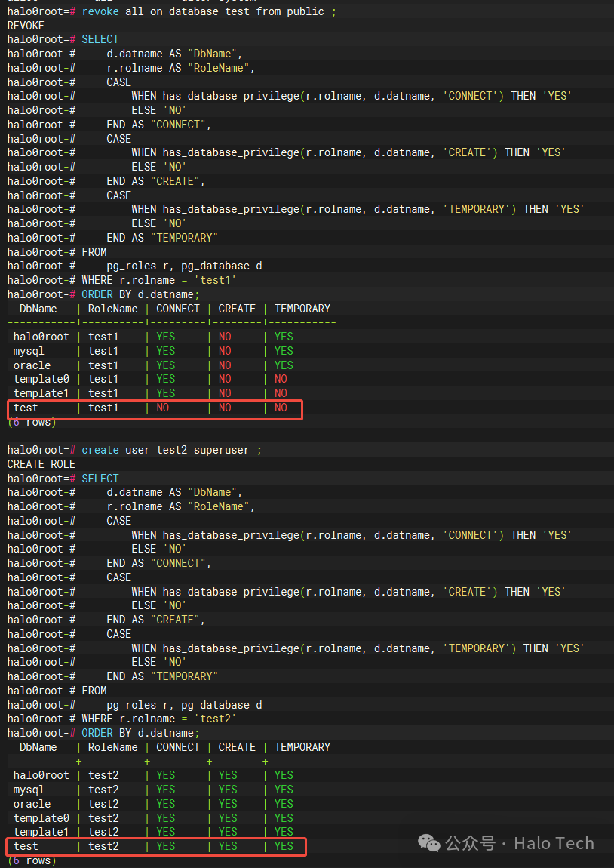This screenshot has height=868, width=614.
Task: Click halo0root row CREATE YES for test2
Action: pos(227,775)
